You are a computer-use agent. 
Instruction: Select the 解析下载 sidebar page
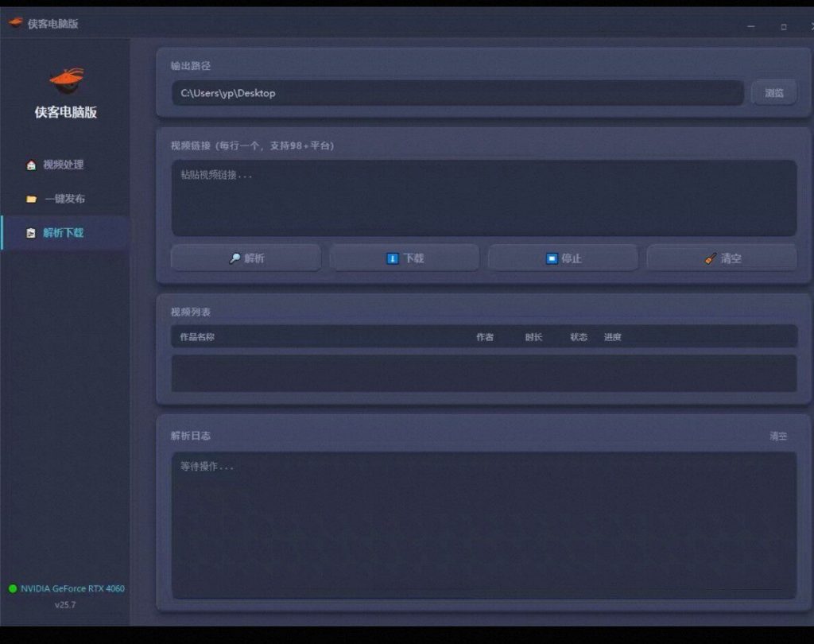tap(65, 233)
